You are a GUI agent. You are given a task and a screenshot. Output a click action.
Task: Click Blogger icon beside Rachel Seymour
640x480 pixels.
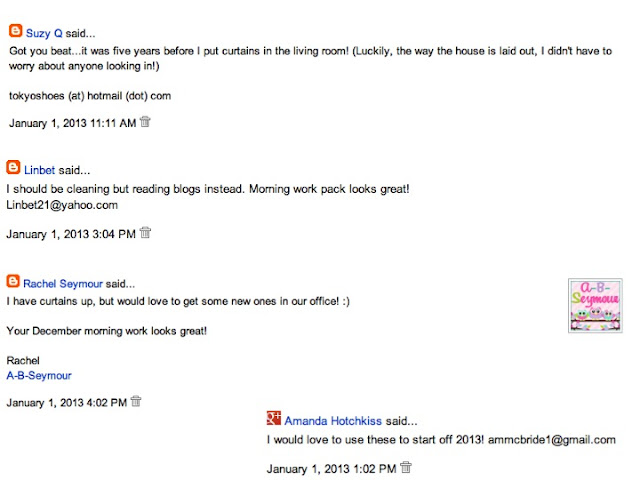point(13,281)
